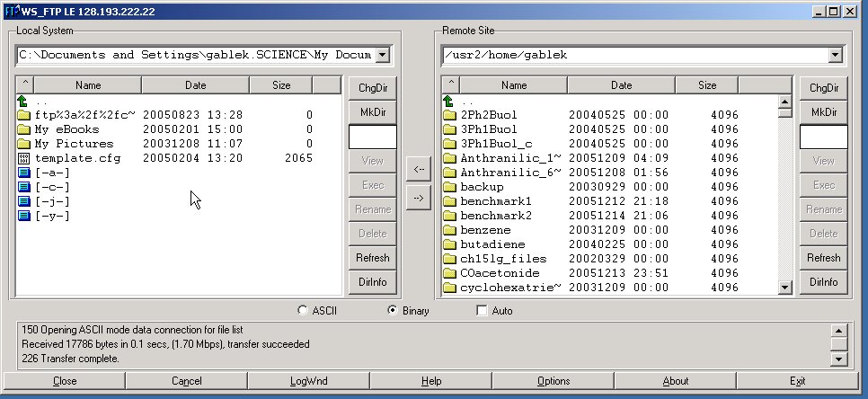Select the ch15lg_files folder icon
868x399 pixels.
point(449,259)
